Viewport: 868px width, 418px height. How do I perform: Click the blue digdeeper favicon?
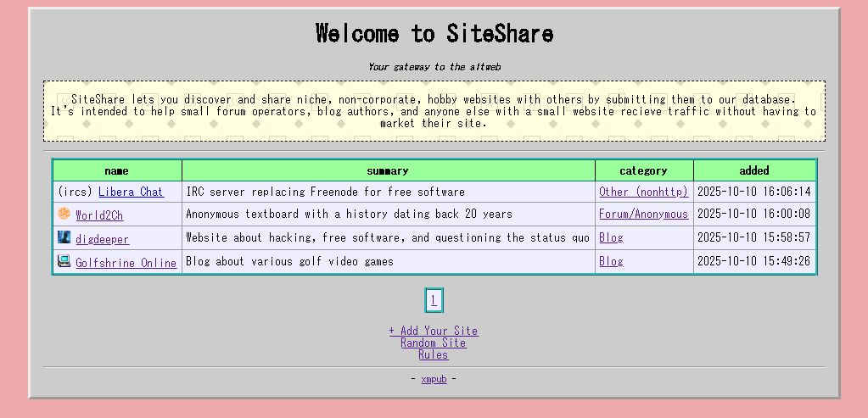click(64, 237)
